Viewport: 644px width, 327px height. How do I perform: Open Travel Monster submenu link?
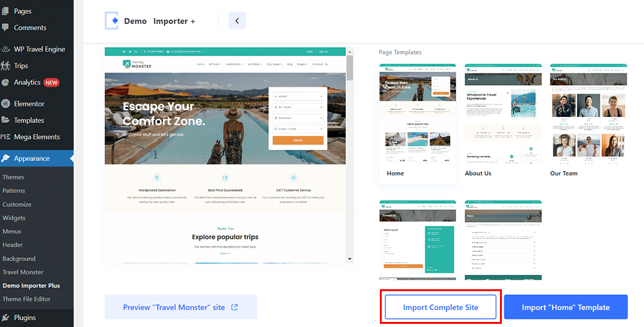[23, 272]
